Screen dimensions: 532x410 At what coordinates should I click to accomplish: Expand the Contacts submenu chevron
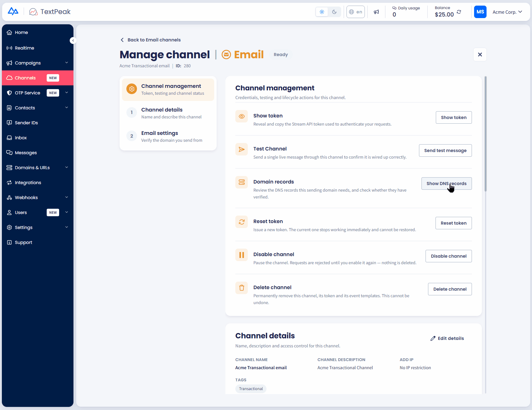(x=67, y=107)
